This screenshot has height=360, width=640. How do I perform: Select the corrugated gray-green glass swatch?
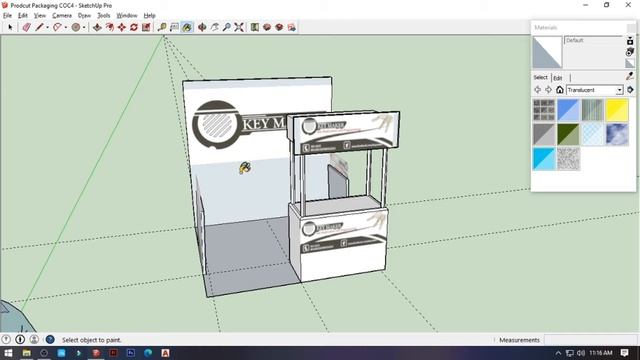coord(593,110)
